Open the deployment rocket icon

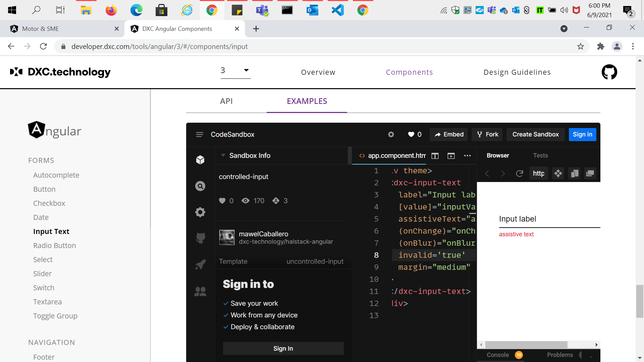(200, 265)
